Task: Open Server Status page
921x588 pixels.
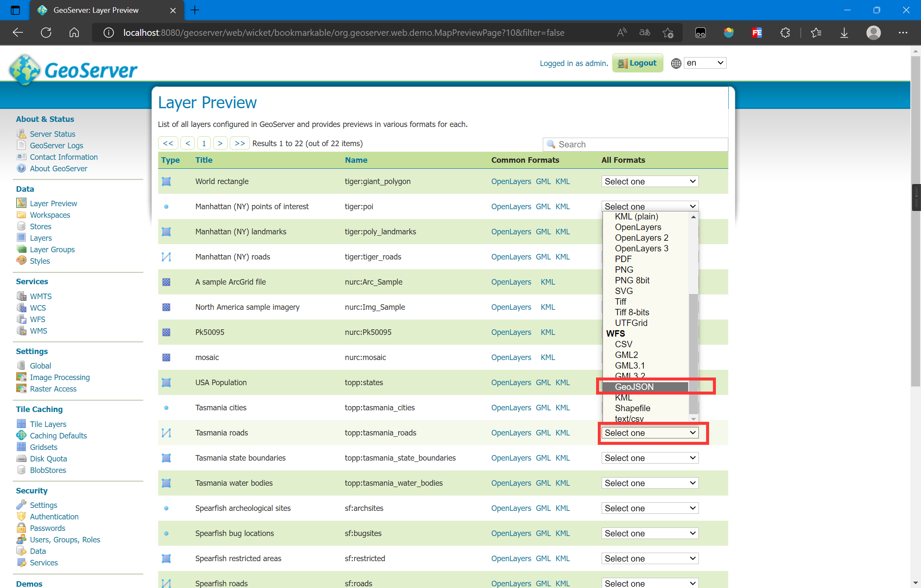Action: point(52,134)
